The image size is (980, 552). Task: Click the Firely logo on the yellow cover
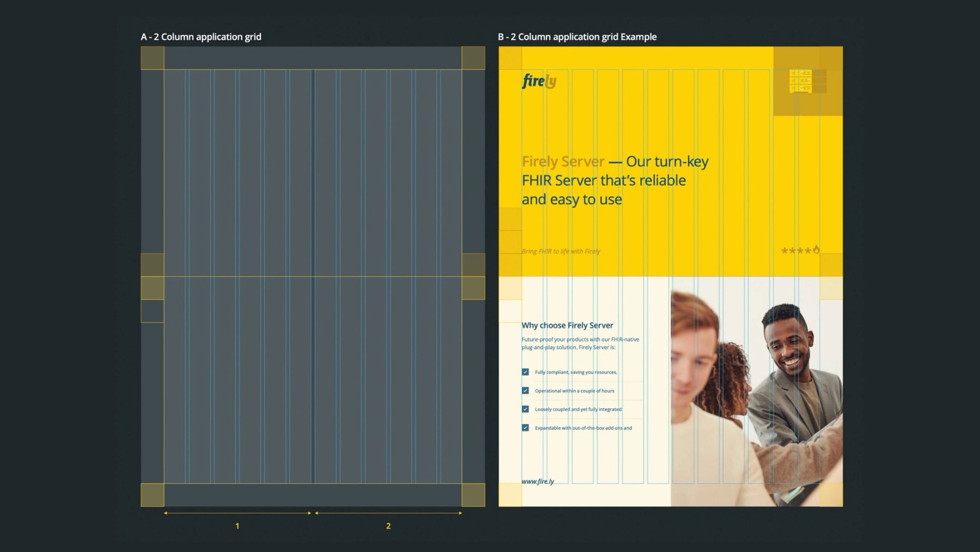[539, 81]
